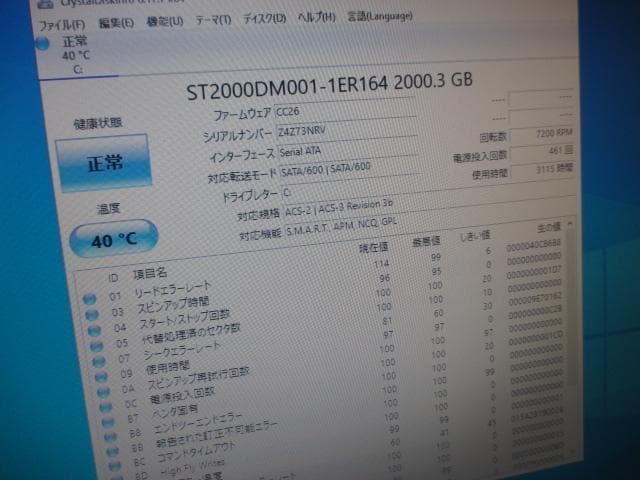The width and height of the screenshot is (640, 480).
Task: Click the 温度 label
Action: click(x=109, y=209)
